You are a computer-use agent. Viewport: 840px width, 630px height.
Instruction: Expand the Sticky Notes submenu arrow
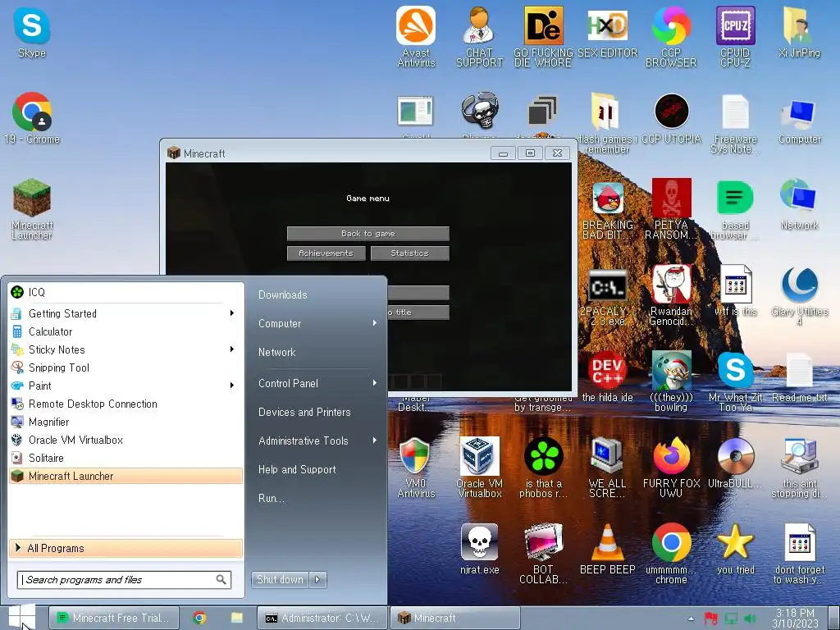click(x=232, y=349)
